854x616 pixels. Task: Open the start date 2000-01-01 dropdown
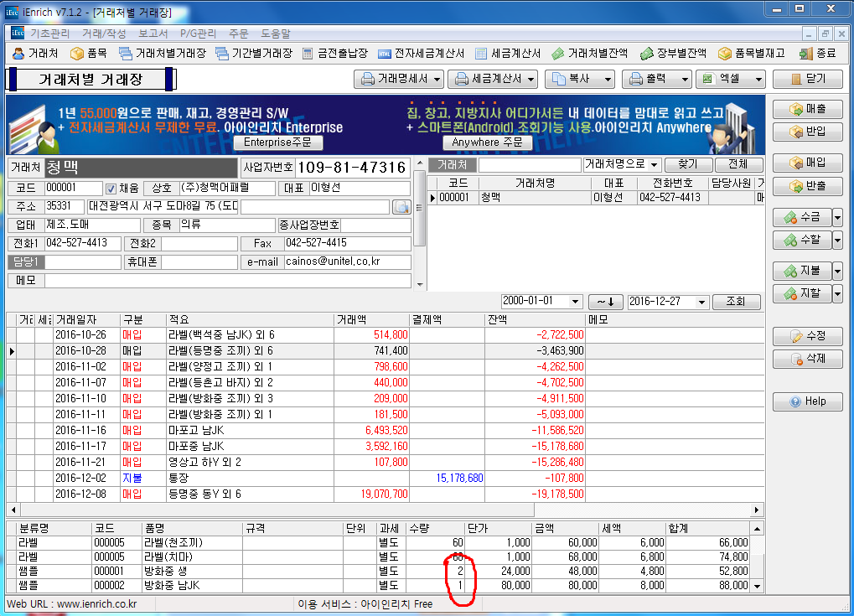click(575, 302)
